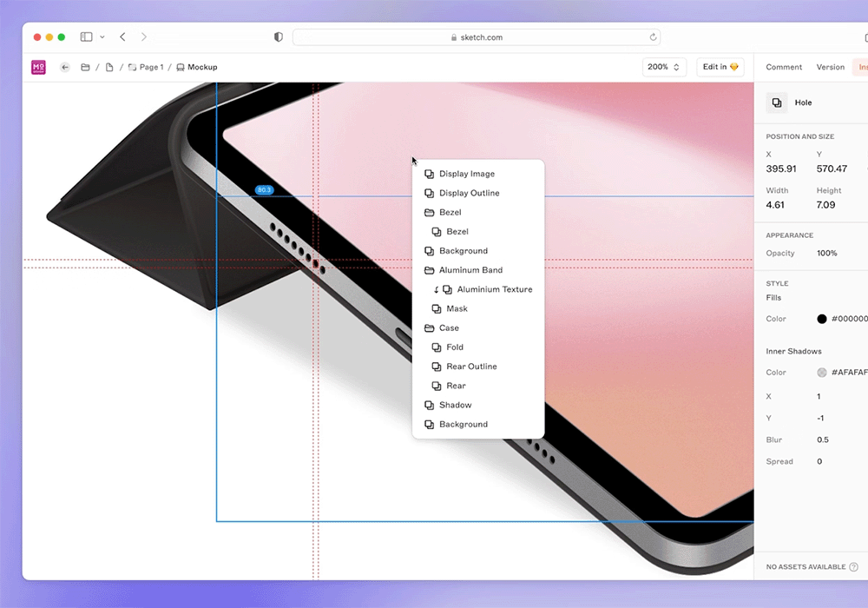Viewport: 868px width, 608px height.
Task: Select the Mask layer in menu
Action: pyautogui.click(x=478, y=309)
